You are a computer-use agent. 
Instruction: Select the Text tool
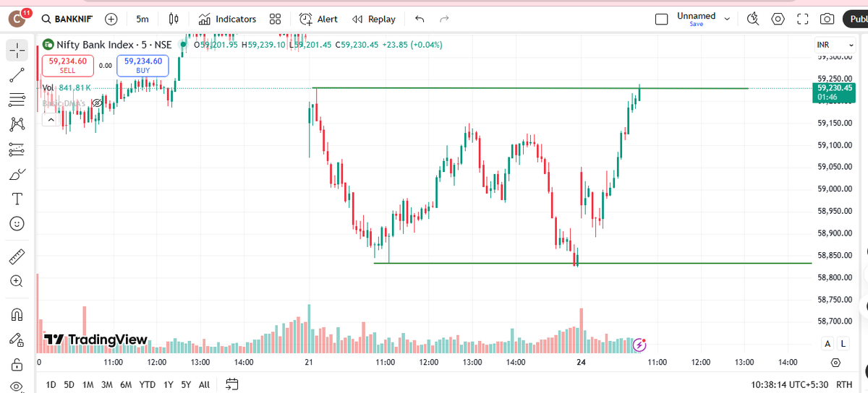[x=17, y=199]
